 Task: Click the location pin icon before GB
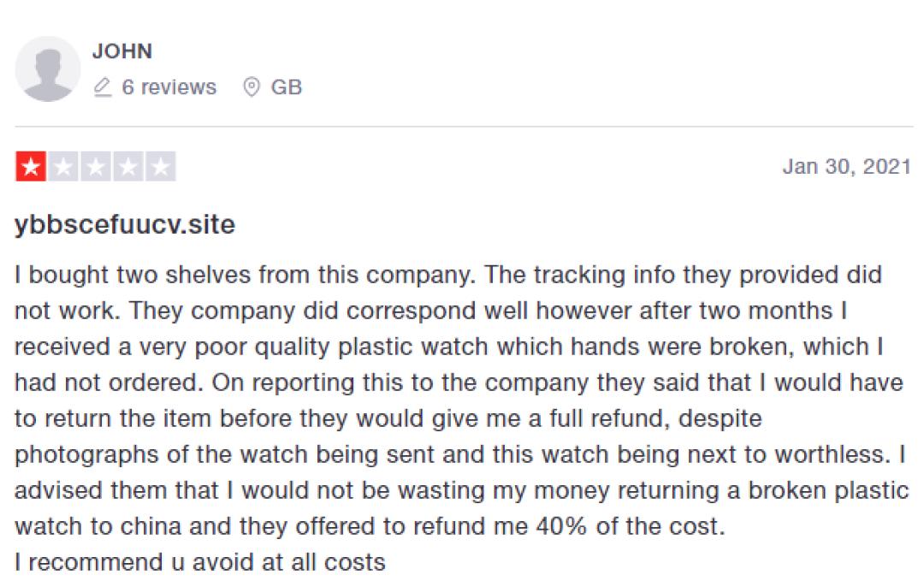(x=252, y=87)
